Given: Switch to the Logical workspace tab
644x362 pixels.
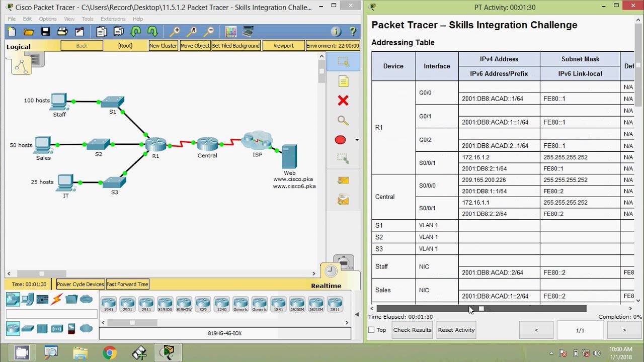Looking at the screenshot, I should click(x=19, y=47).
